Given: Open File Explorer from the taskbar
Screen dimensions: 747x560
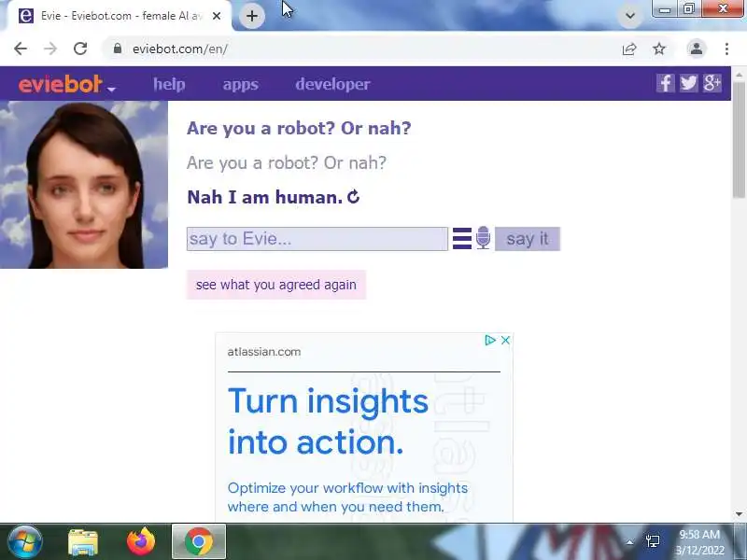Looking at the screenshot, I should click(x=83, y=542).
